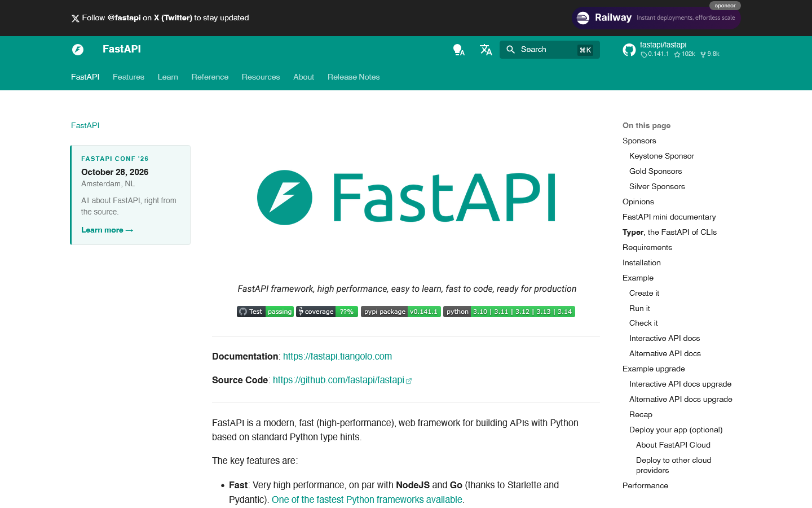Image resolution: width=812 pixels, height=508 pixels.
Task: Jump to Keystone Sponsor section
Action: point(661,156)
